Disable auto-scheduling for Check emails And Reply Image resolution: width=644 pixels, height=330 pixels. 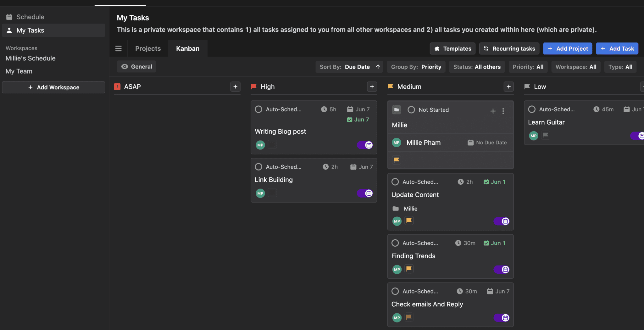click(501, 318)
